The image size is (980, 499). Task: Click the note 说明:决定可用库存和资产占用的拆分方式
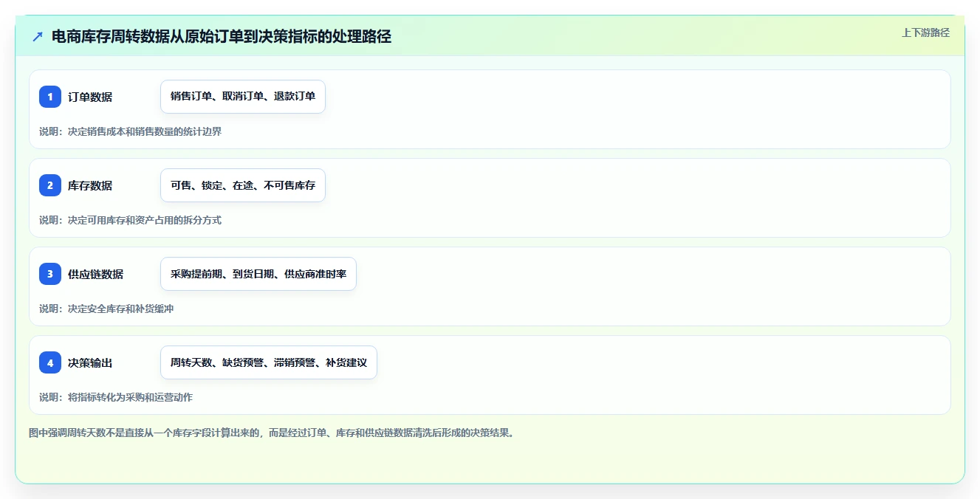coord(131,220)
